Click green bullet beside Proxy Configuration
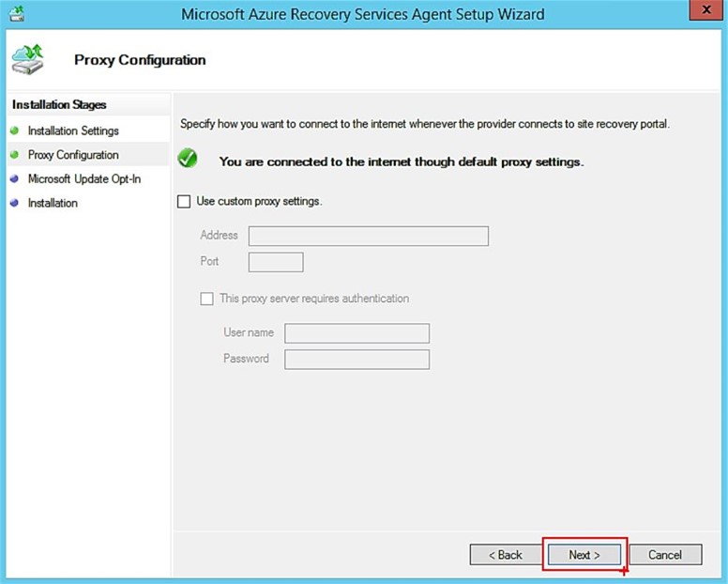Screen dimensions: 728x584 coord(14,155)
